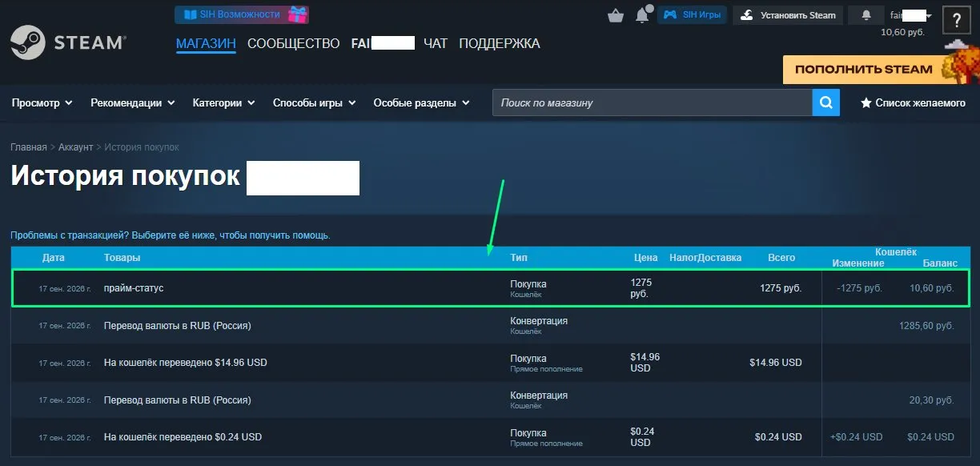The height and width of the screenshot is (466, 980).
Task: Open the account name dropdown menu
Action: coord(911,15)
